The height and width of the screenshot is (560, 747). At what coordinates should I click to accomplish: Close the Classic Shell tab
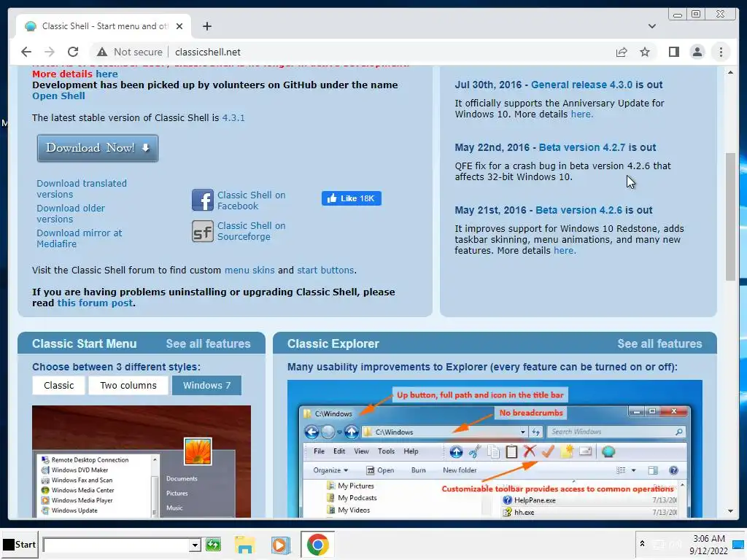pos(179,26)
